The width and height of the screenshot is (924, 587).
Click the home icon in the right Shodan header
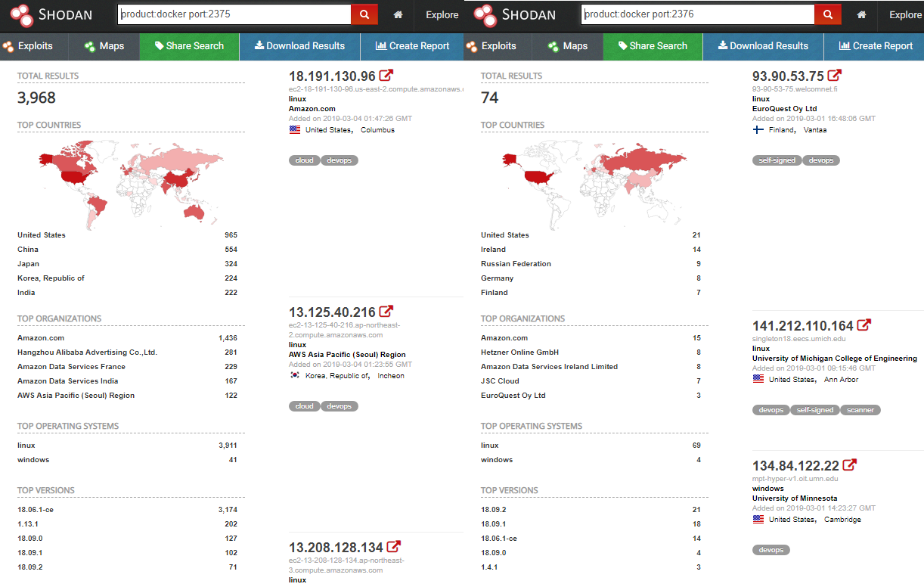[861, 15]
